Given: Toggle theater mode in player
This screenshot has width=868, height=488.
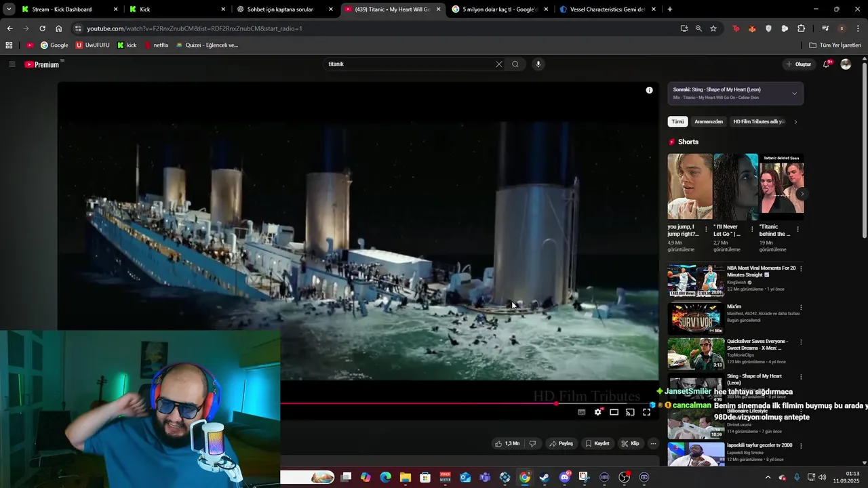Looking at the screenshot, I should pyautogui.click(x=614, y=412).
